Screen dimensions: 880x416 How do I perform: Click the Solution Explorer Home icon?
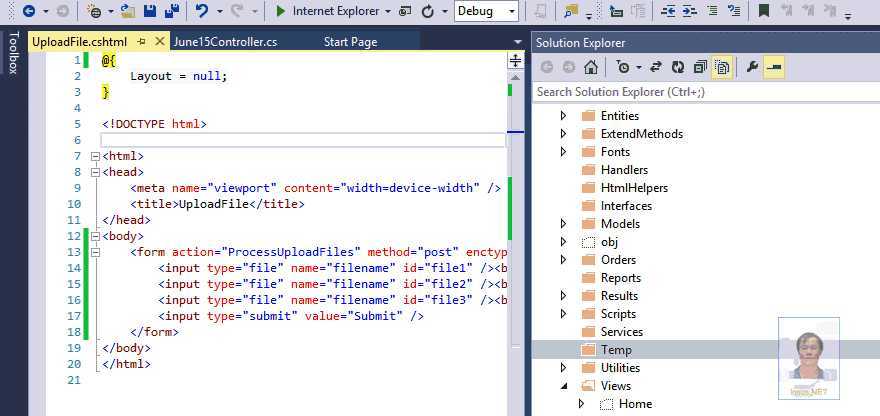coord(590,67)
